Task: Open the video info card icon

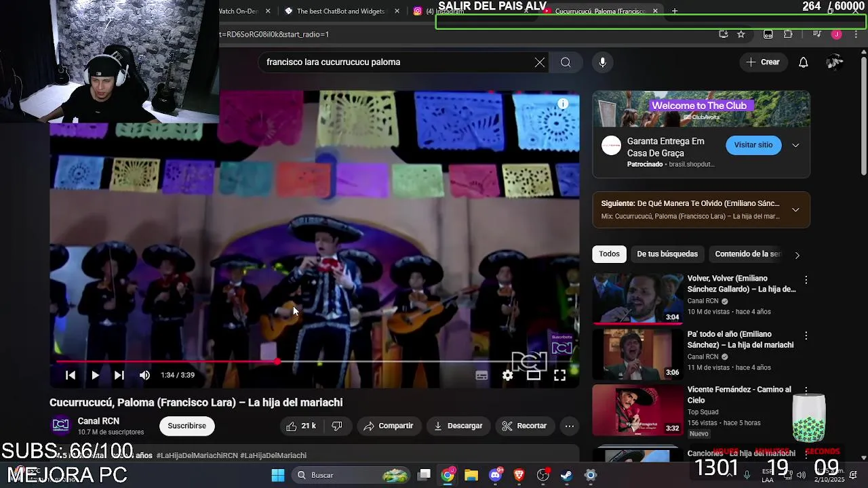Action: [x=563, y=104]
